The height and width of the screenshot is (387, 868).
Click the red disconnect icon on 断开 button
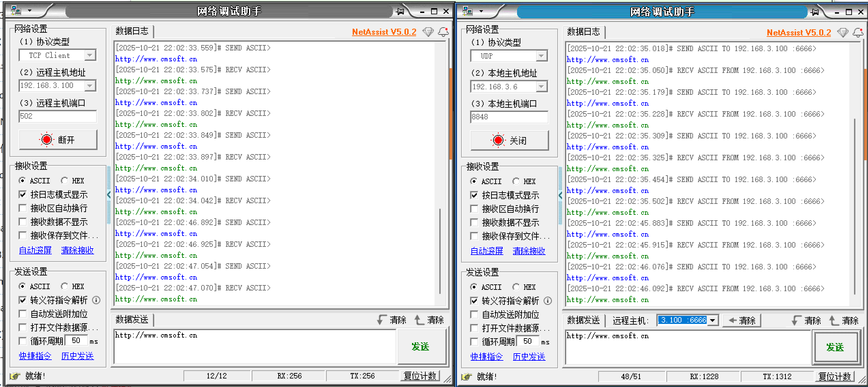pyautogui.click(x=46, y=139)
